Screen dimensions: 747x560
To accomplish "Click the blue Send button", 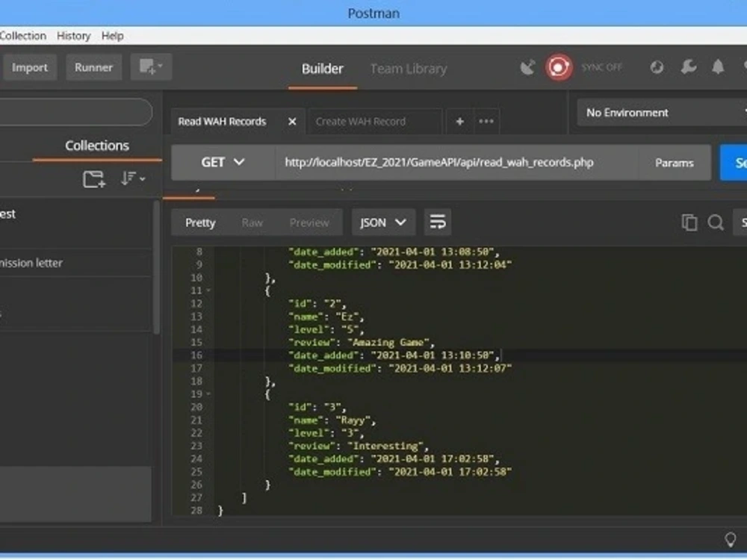I will 734,163.
